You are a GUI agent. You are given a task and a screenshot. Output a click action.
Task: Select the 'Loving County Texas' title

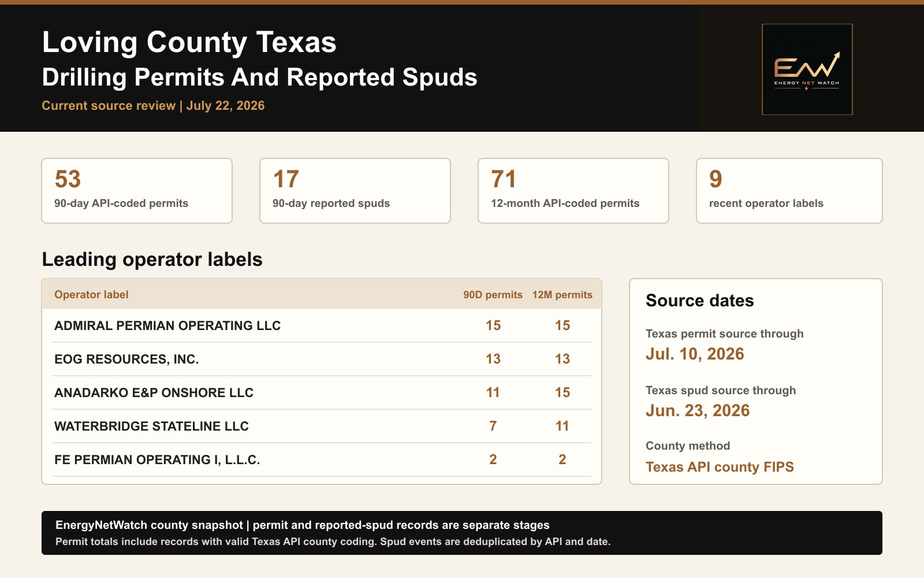click(189, 42)
